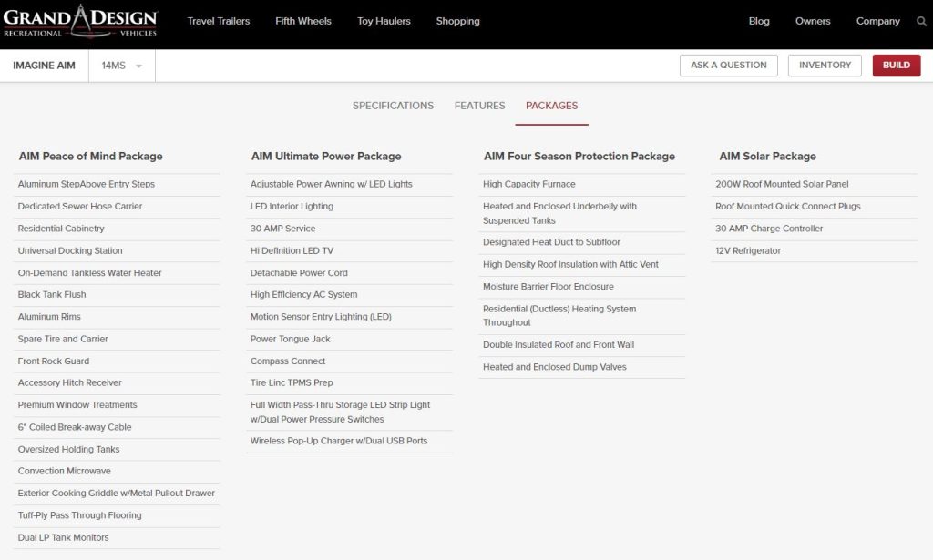Click the 200W Roof Mounted Solar Panel item
933x560 pixels.
[782, 184]
